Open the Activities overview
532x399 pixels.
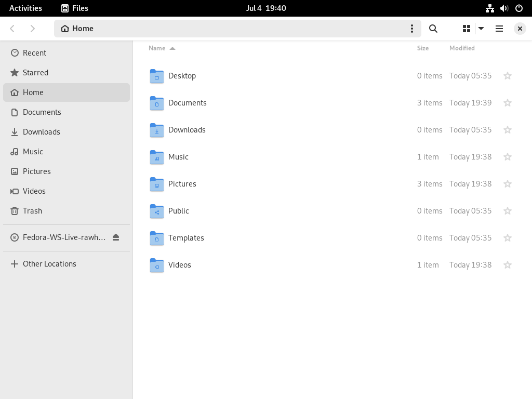[25, 8]
